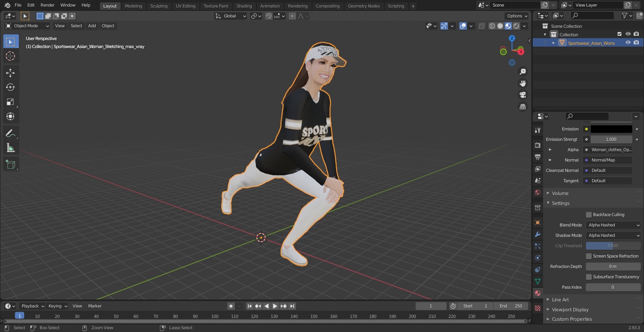Collapse the Settings panel
Image resolution: width=644 pixels, height=332 pixels.
pos(561,203)
